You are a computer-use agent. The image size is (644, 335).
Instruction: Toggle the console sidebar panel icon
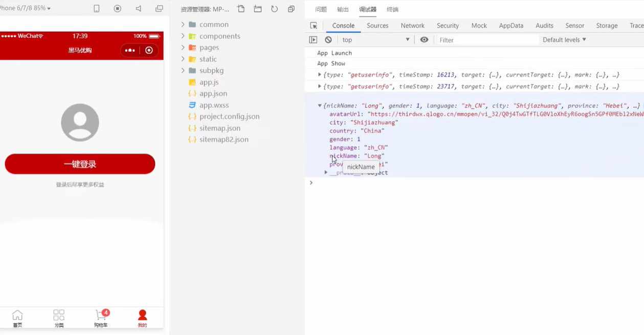pos(313,40)
